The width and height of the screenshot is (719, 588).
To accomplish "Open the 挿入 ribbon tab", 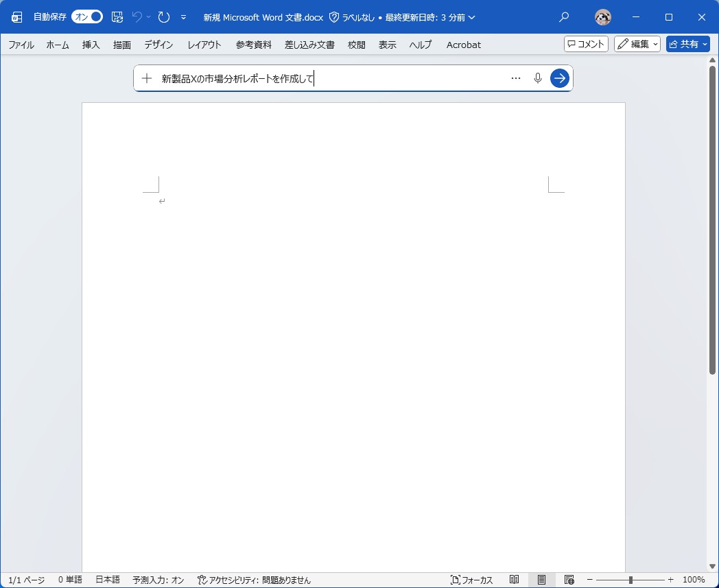I will 91,45.
